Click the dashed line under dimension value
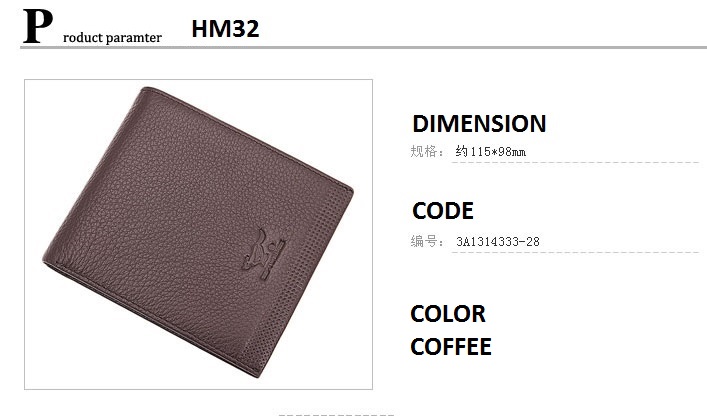707x419 pixels. tap(575, 162)
